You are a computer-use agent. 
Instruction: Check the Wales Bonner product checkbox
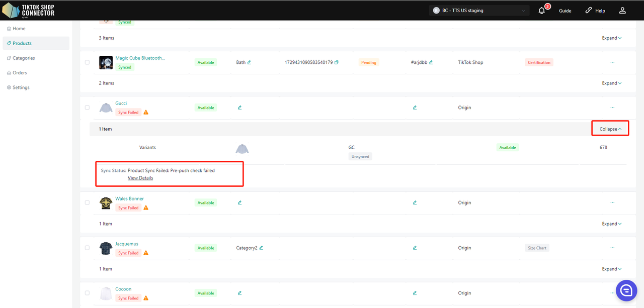(87, 203)
